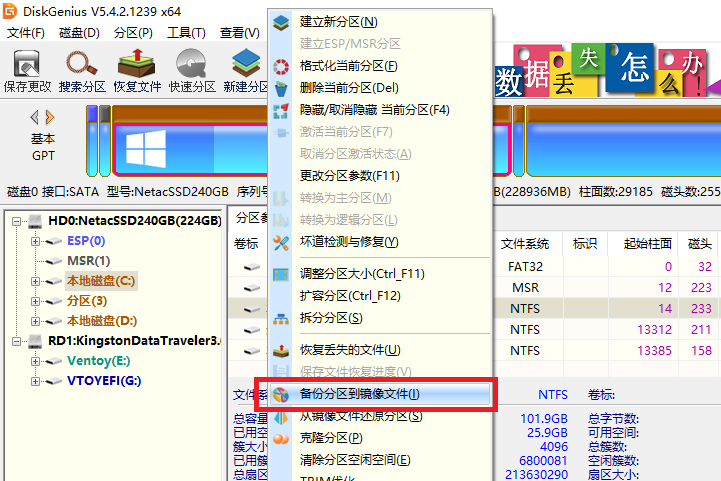Click the DiskGenius logo icon in title bar
The image size is (721, 481).
click(10, 11)
